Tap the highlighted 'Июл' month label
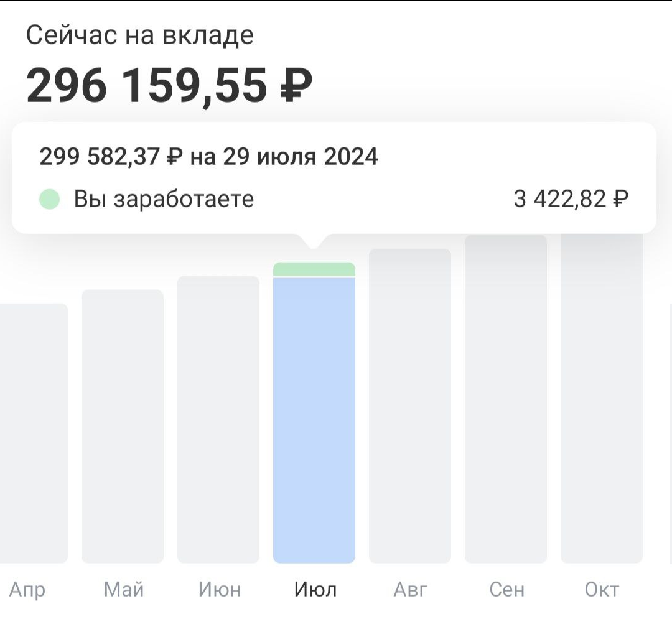 [315, 589]
